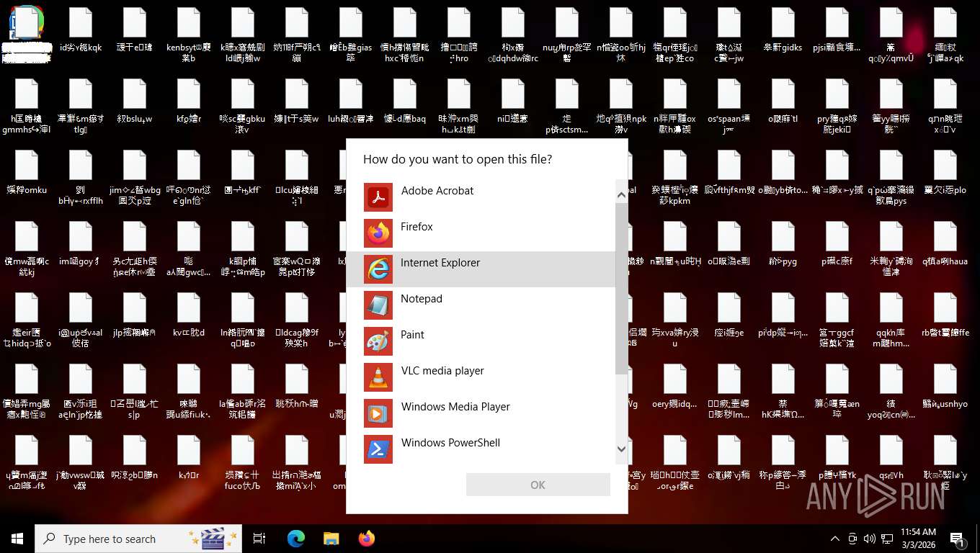Select the desktop file starting with kfg
This screenshot has height=553, width=980.
pos(188,102)
